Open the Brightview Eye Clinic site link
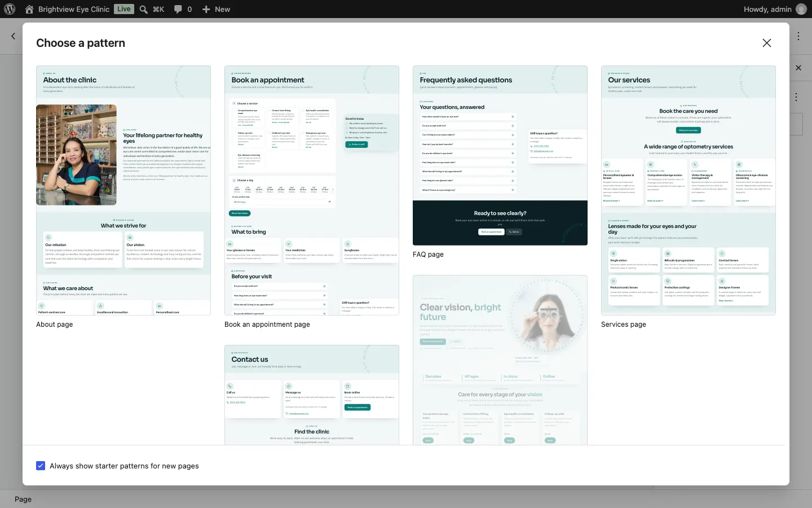The width and height of the screenshot is (812, 508). click(67, 9)
